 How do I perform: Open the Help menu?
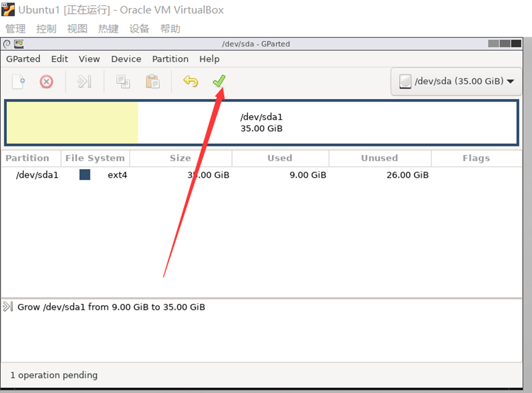[x=209, y=59]
